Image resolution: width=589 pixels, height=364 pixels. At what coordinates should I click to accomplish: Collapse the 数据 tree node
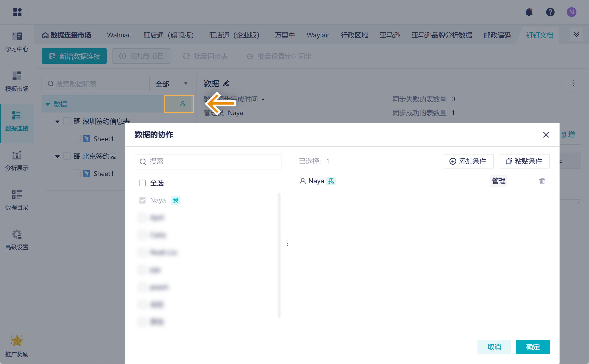click(x=48, y=104)
